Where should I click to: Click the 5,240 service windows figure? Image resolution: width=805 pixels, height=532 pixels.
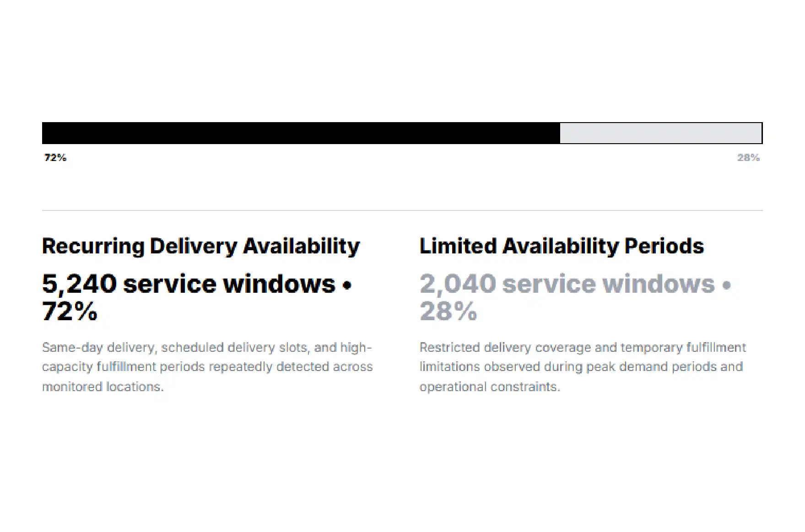coord(189,284)
